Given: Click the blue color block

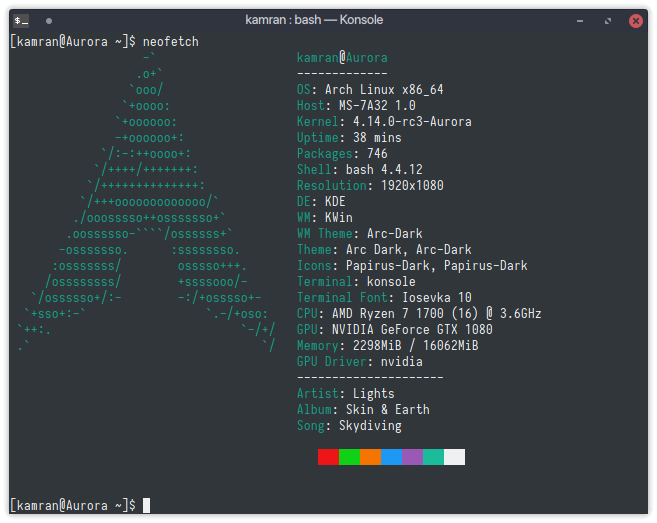Looking at the screenshot, I should tap(391, 457).
